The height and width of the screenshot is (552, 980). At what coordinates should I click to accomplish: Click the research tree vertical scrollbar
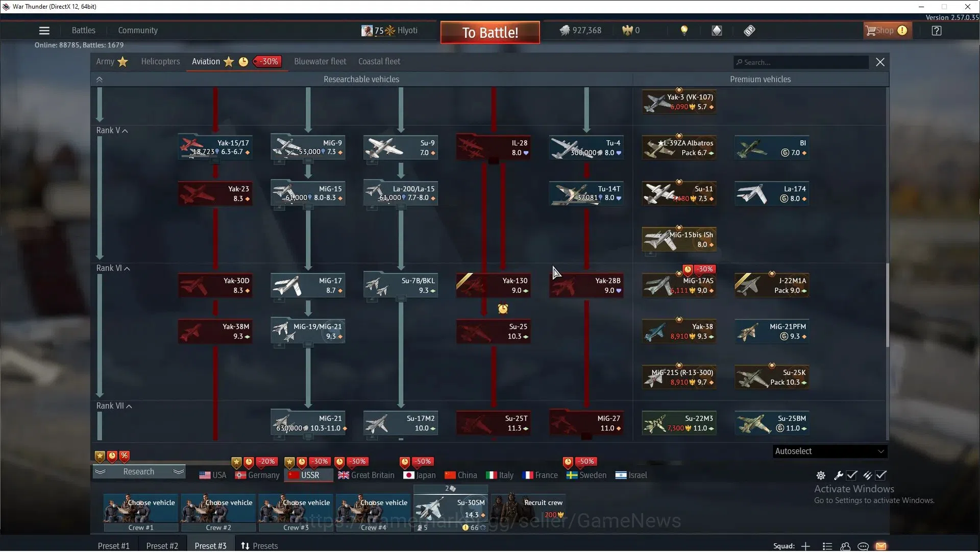pos(888,305)
